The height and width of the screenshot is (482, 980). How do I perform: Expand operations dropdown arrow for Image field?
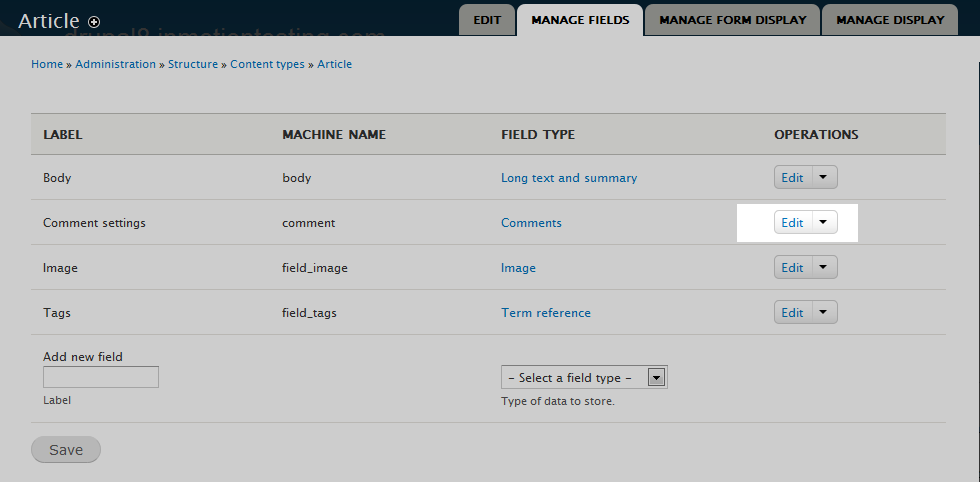click(823, 268)
